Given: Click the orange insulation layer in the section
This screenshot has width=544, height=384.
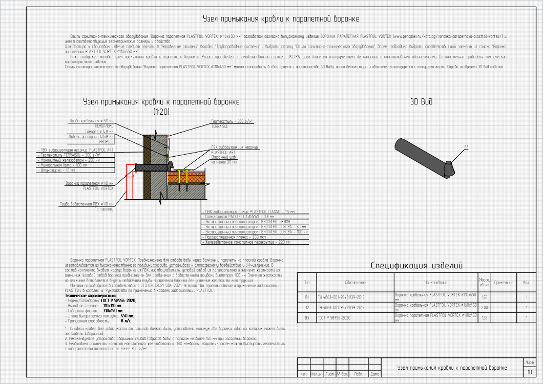Looking at the screenshot, I should point(186,178).
